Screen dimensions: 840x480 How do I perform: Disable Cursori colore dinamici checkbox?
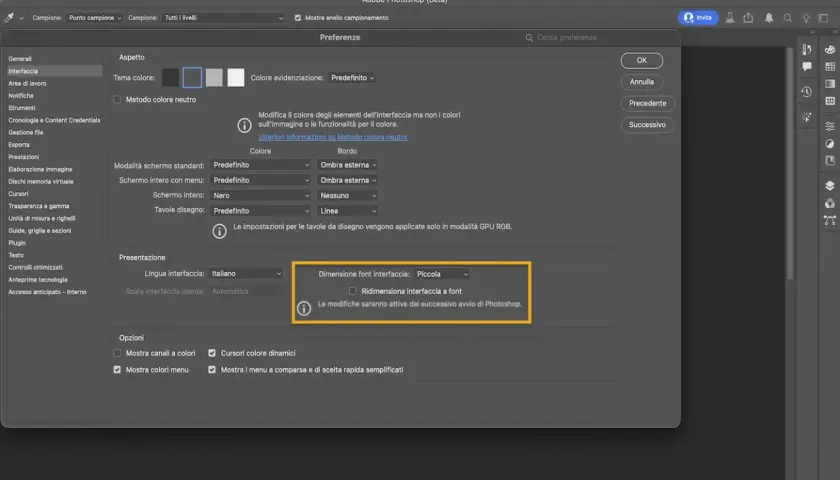click(x=212, y=353)
